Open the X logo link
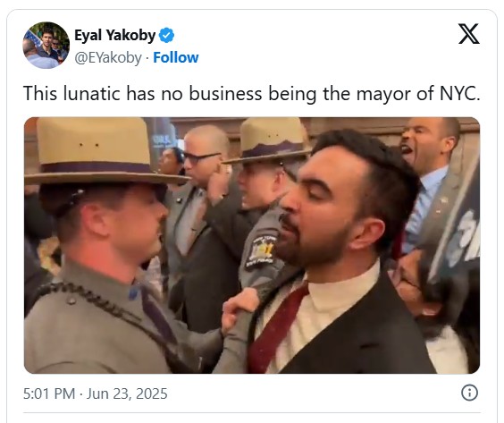Viewport: 504px width, 423px height. click(x=468, y=34)
